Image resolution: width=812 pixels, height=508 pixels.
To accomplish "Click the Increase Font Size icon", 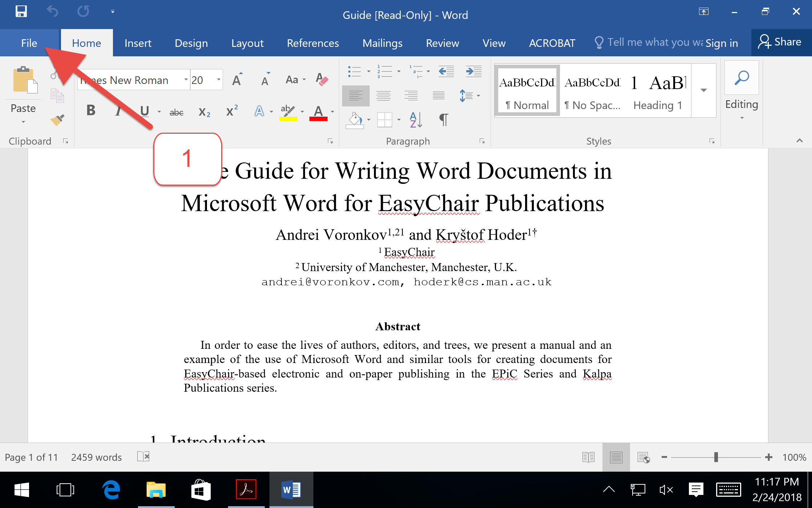I will tap(237, 79).
